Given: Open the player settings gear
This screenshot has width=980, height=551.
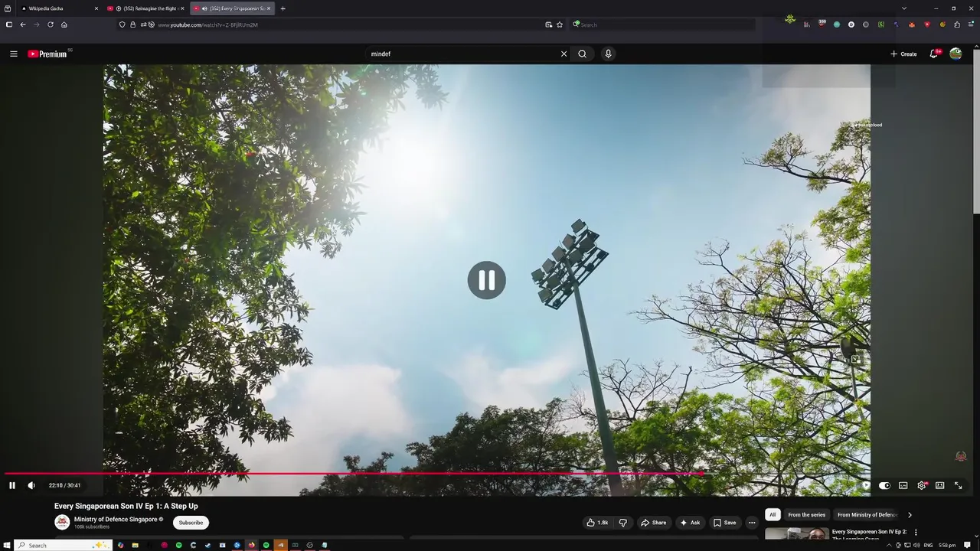Looking at the screenshot, I should tap(922, 485).
